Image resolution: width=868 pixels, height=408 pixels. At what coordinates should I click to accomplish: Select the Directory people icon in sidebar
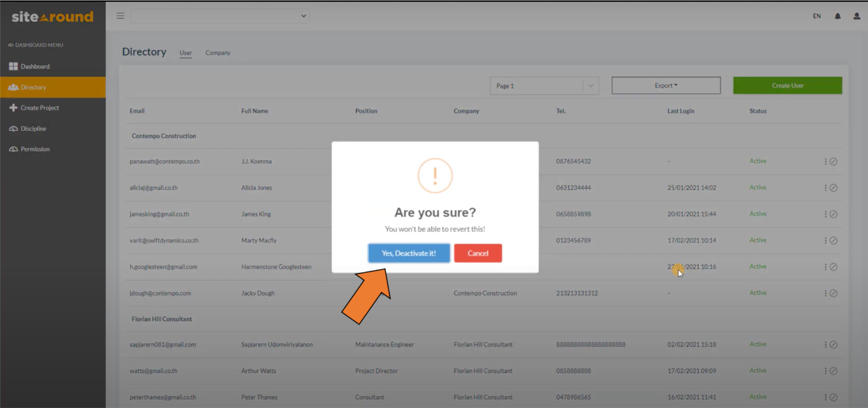13,87
